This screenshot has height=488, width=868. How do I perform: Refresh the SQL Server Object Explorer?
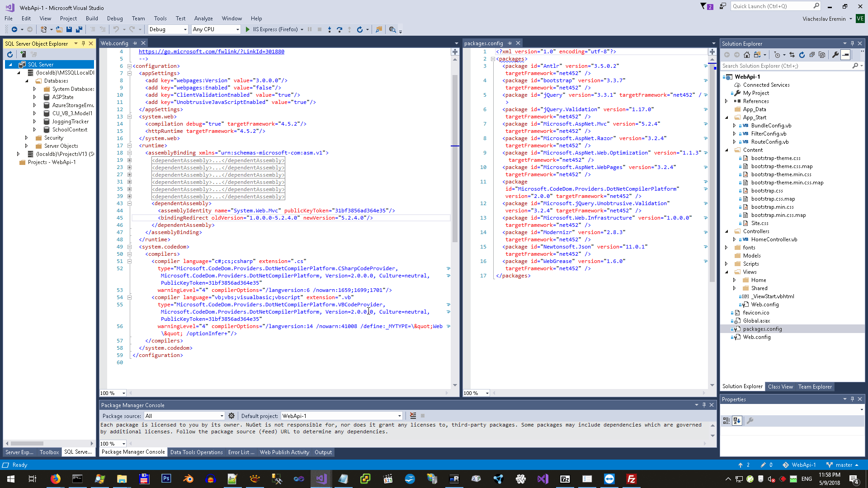pyautogui.click(x=10, y=54)
